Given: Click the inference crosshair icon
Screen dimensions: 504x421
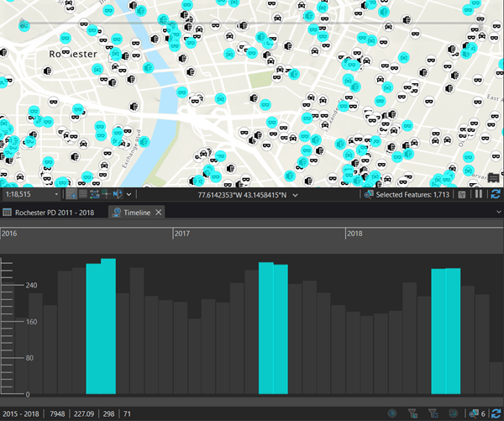Looking at the screenshot, I should click(x=106, y=194).
